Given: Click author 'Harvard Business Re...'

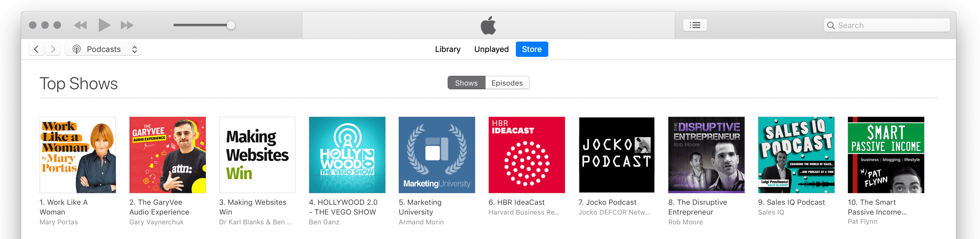Looking at the screenshot, I should [x=524, y=212].
